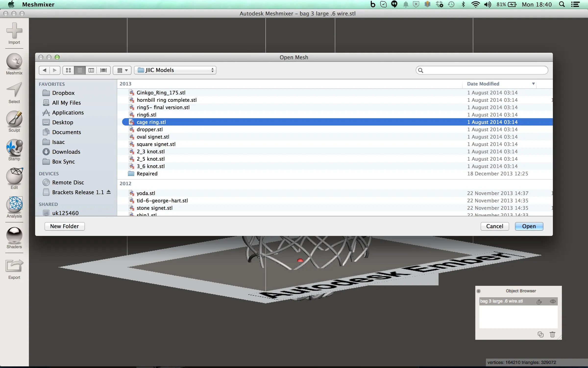Open the Edit tool
This screenshot has height=368, width=588.
(14, 179)
